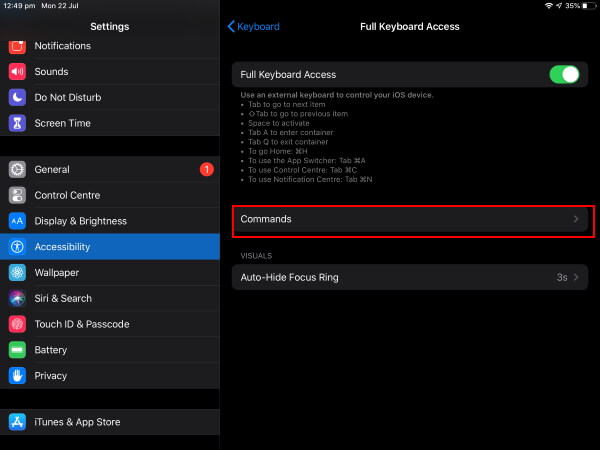The width and height of the screenshot is (600, 450).
Task: Tap the App Switcher shortcut hint
Action: [x=307, y=161]
